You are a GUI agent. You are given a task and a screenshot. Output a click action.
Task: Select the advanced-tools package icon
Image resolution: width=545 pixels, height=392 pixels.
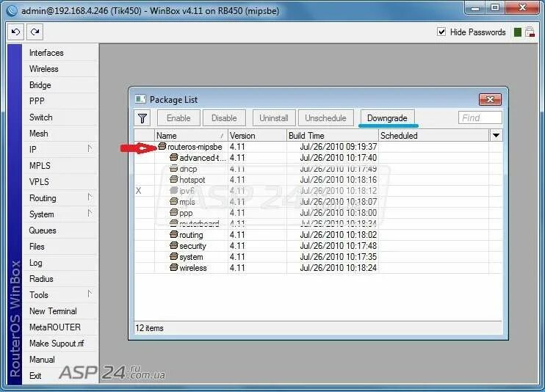(x=174, y=157)
